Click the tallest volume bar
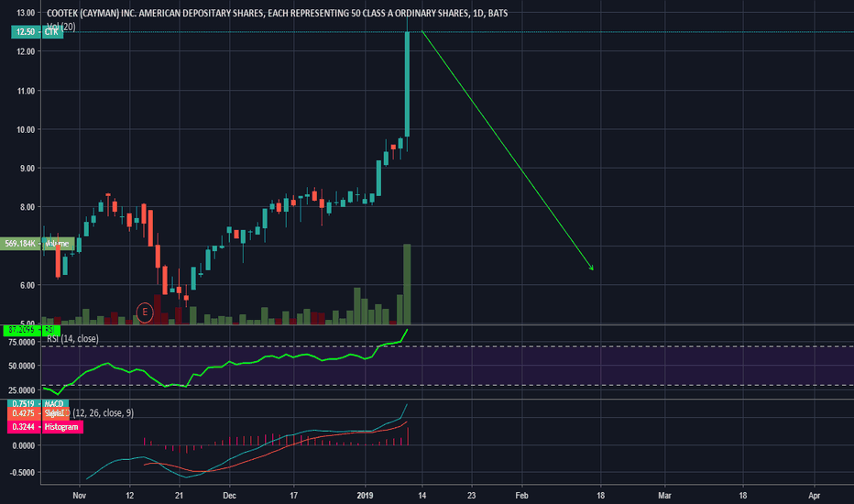 [x=407, y=284]
